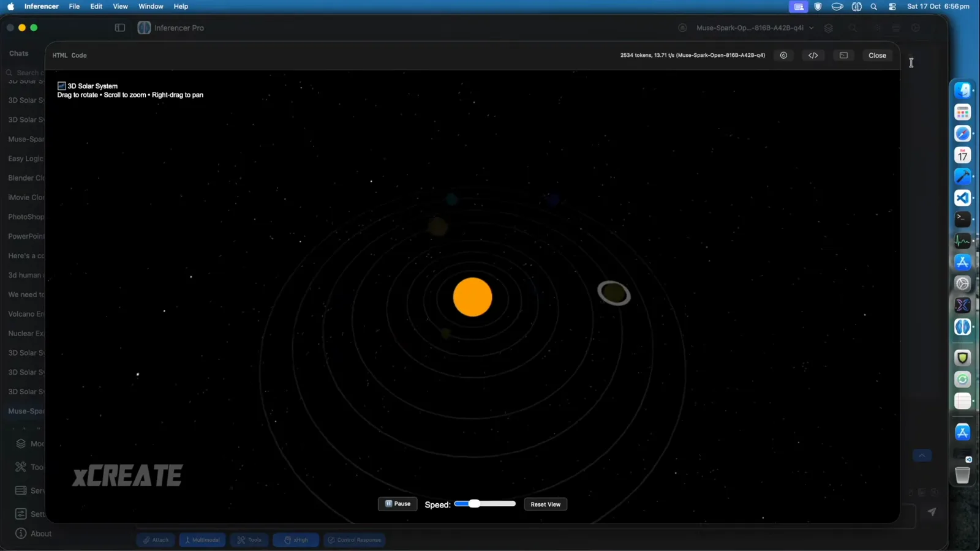Open the Muse-Spark model selector dropdown
This screenshot has width=980, height=551.
tap(755, 28)
